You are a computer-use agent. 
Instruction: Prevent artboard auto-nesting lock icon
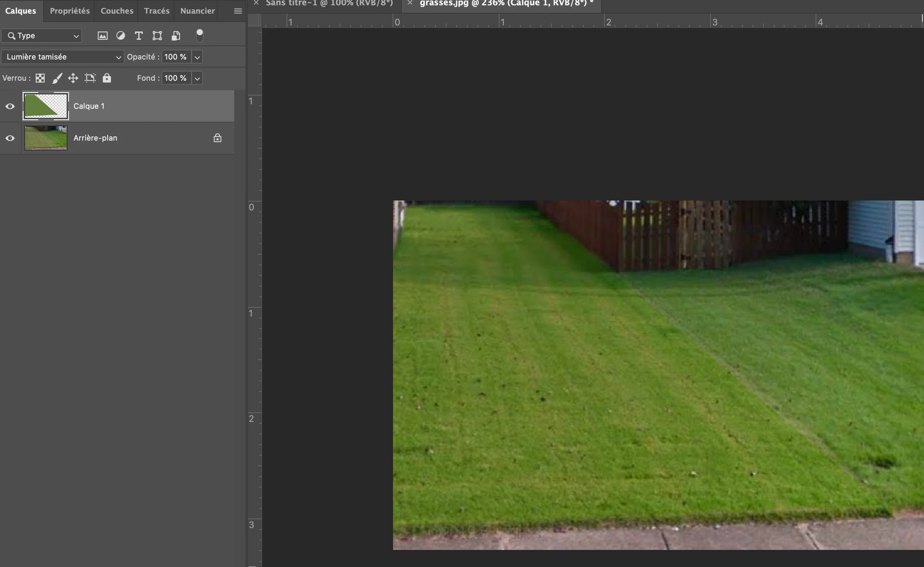coord(90,78)
